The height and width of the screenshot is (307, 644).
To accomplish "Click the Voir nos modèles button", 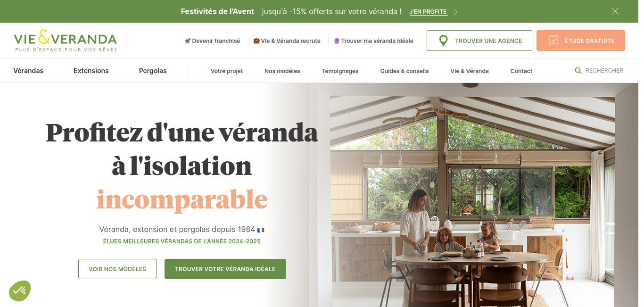I will (x=117, y=269).
